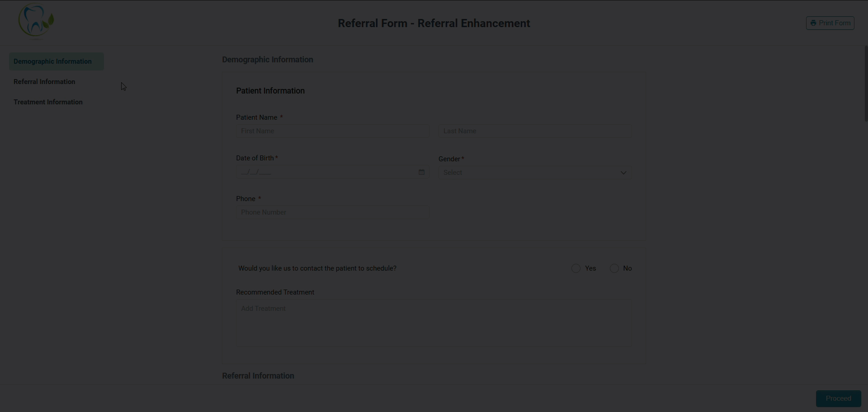Click the contact patient to schedule question
The height and width of the screenshot is (412, 868).
317,268
